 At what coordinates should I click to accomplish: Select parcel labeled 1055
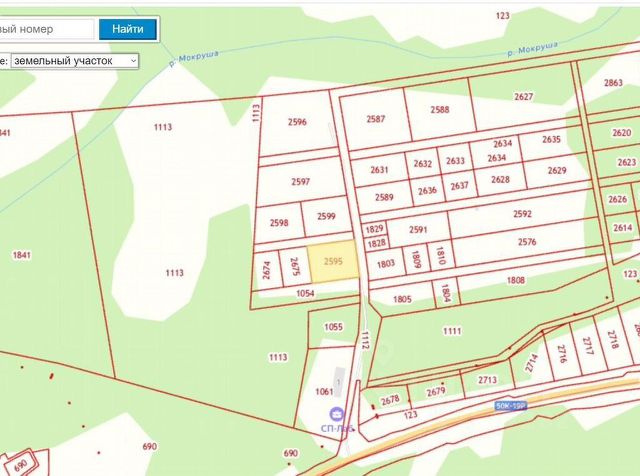[x=333, y=327]
